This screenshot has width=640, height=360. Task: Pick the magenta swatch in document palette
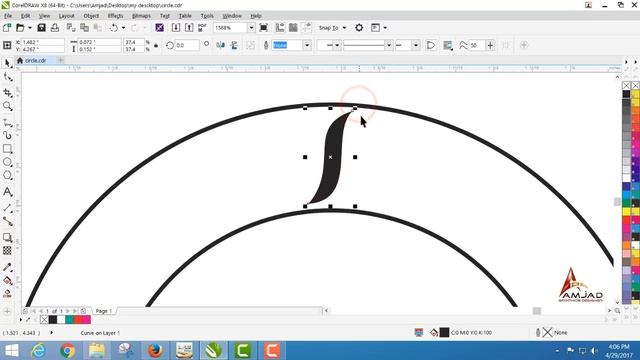click(87, 320)
